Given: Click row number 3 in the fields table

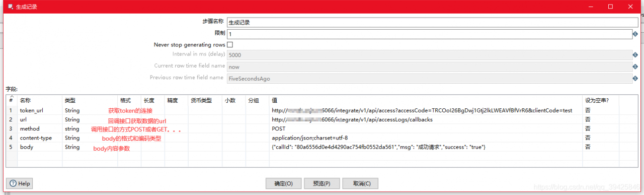Looking at the screenshot, I should click(x=12, y=128).
